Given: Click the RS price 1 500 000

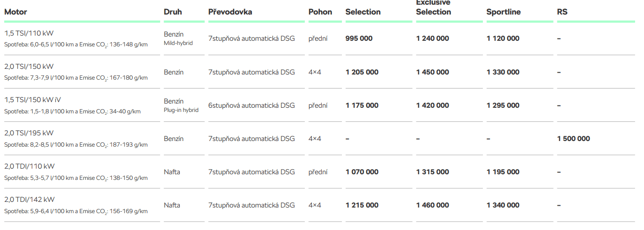Looking at the screenshot, I should pos(573,139).
